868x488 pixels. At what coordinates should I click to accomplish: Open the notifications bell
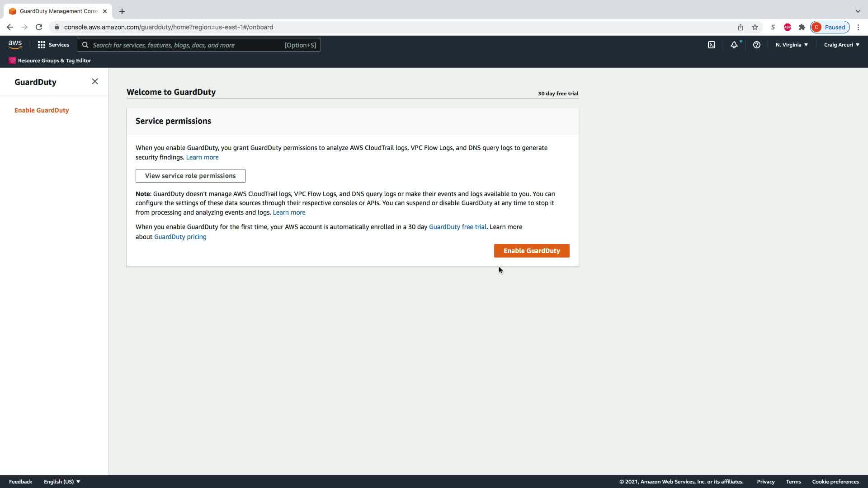coord(734,45)
